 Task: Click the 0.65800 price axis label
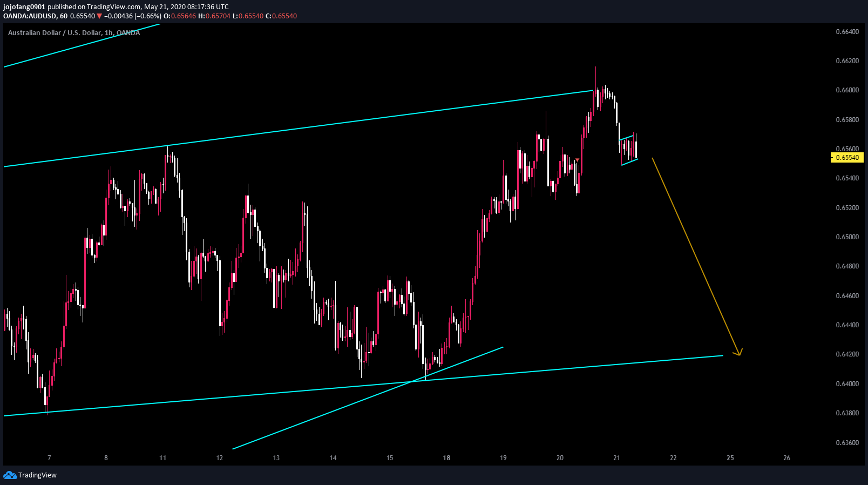point(847,120)
